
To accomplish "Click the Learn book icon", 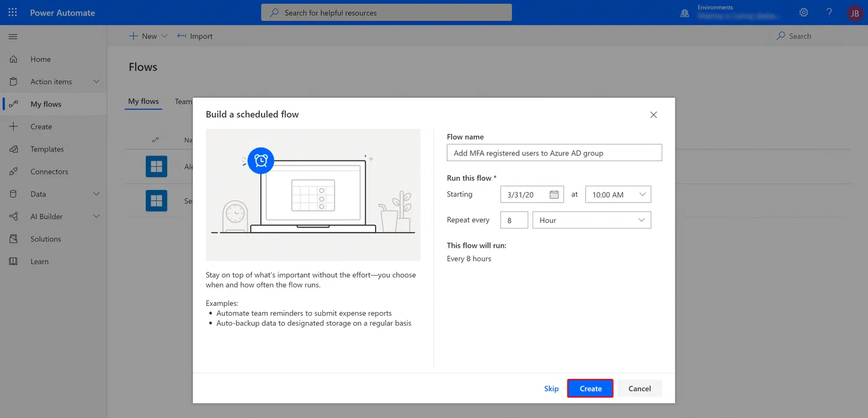I will click(14, 261).
